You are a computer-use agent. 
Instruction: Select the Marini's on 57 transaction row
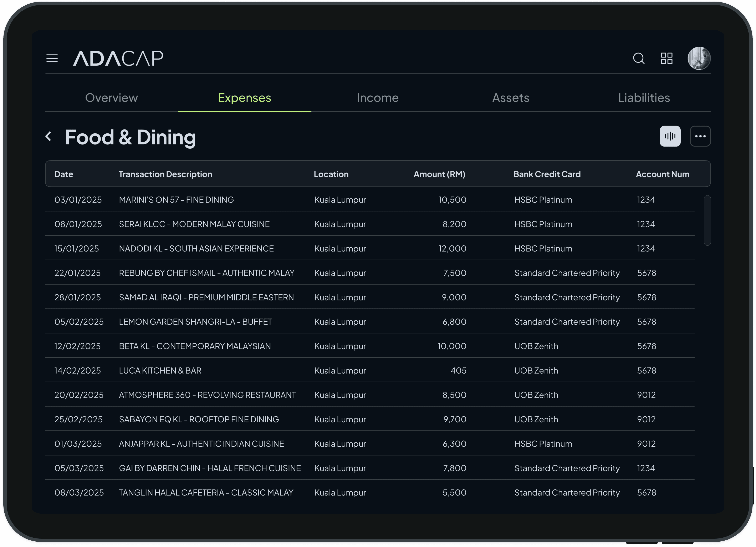point(176,200)
